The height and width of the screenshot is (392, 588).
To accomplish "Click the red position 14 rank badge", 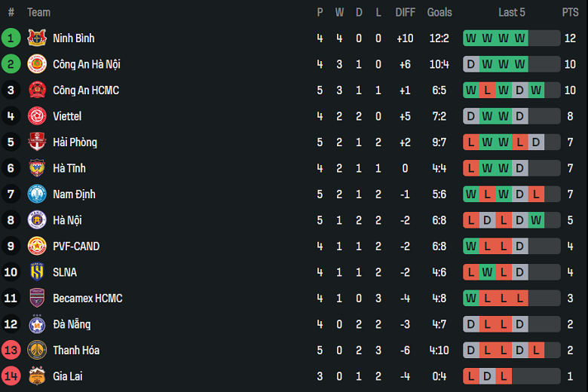I will pos(11,376).
